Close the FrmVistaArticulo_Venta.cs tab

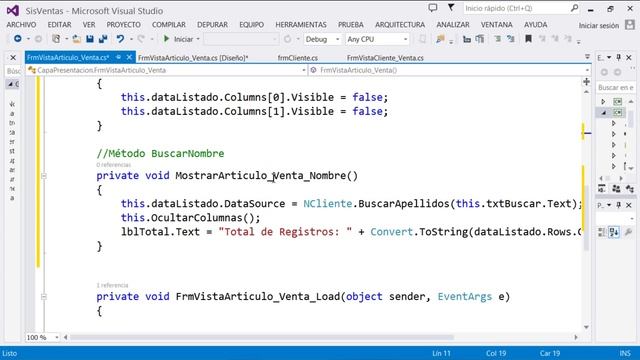coord(129,58)
